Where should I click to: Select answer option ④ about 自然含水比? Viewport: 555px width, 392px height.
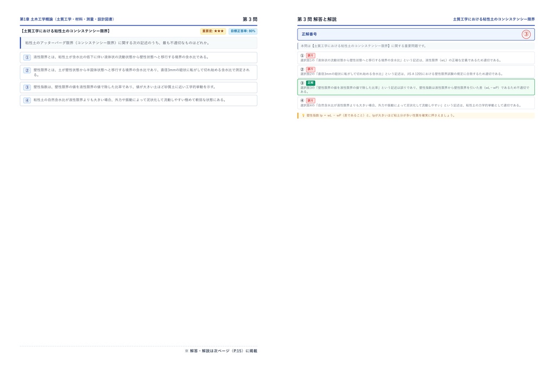[x=138, y=100]
